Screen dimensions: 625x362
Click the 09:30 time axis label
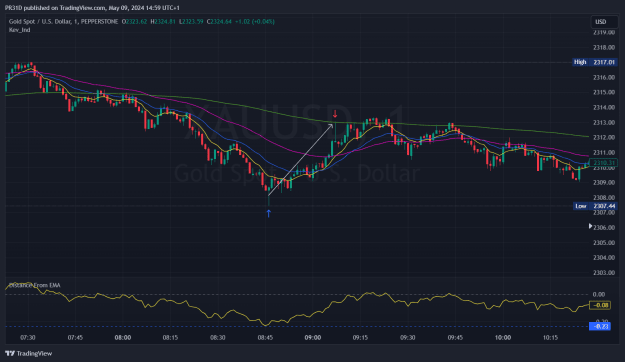click(x=408, y=338)
